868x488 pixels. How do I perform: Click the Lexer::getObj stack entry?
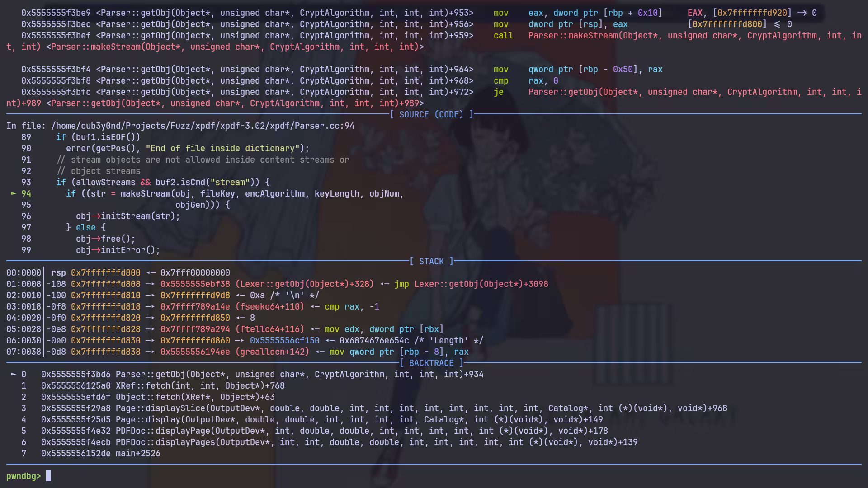[x=305, y=284]
